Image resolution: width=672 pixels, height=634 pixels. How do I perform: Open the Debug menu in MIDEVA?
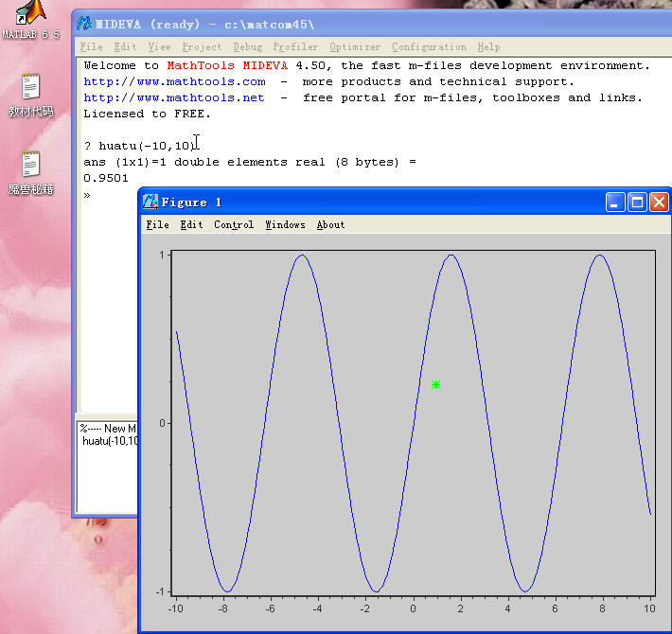click(x=248, y=46)
